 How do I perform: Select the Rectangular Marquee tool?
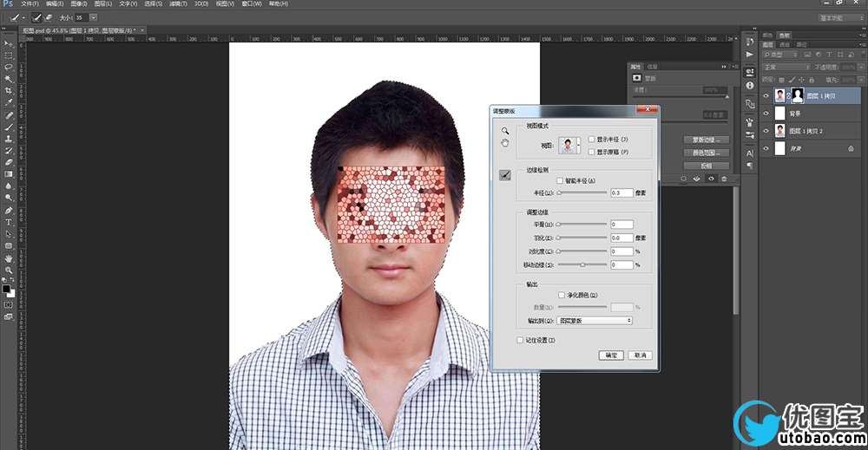tap(9, 55)
